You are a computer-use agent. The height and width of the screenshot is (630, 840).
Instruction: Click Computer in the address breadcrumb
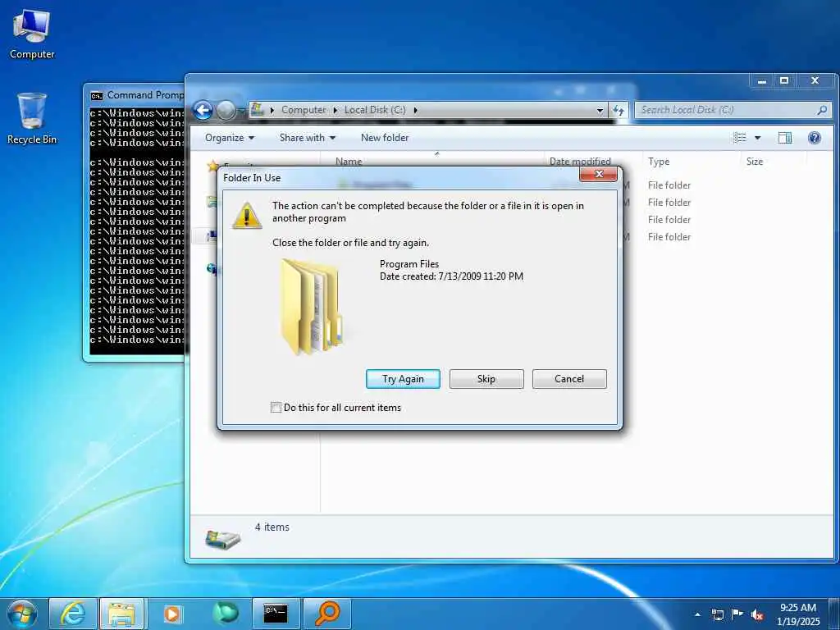point(304,110)
